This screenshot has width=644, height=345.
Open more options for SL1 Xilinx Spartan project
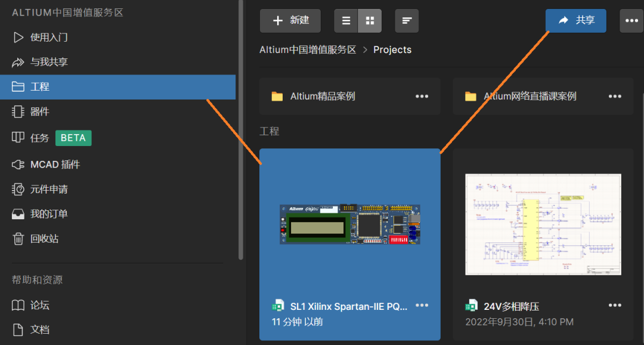pos(422,305)
